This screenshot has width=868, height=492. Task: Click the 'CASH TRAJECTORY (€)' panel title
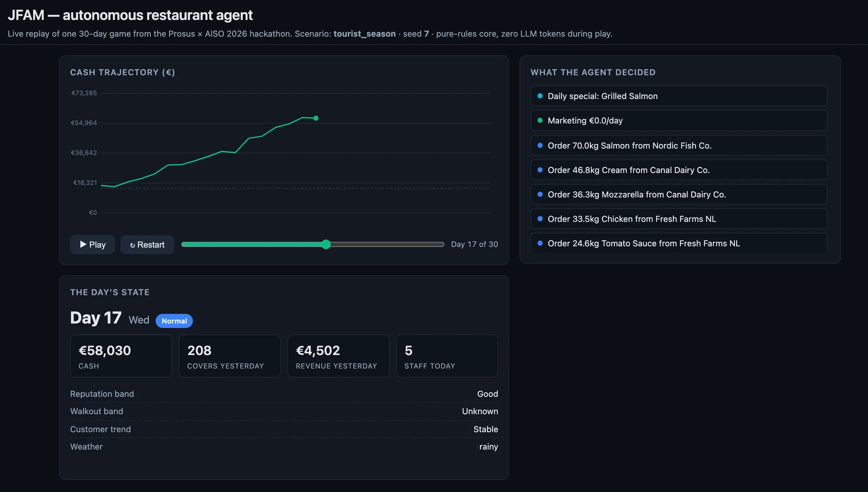tap(123, 72)
